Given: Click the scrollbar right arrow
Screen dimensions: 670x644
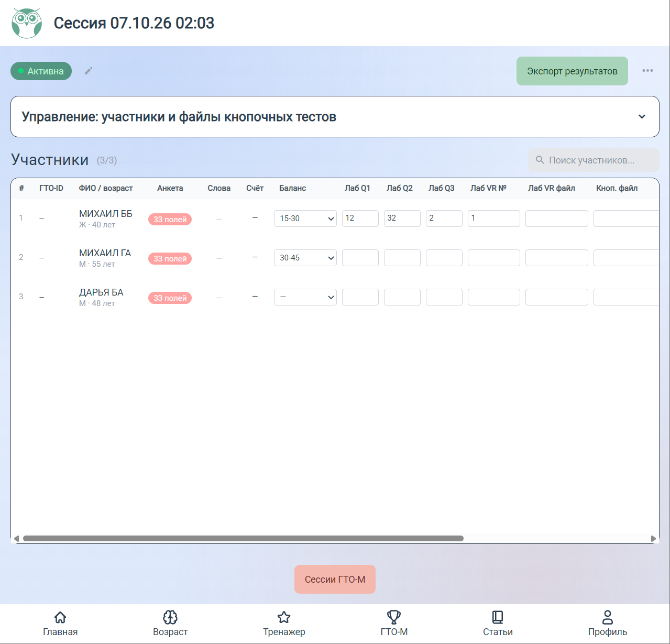Looking at the screenshot, I should click(x=653, y=539).
